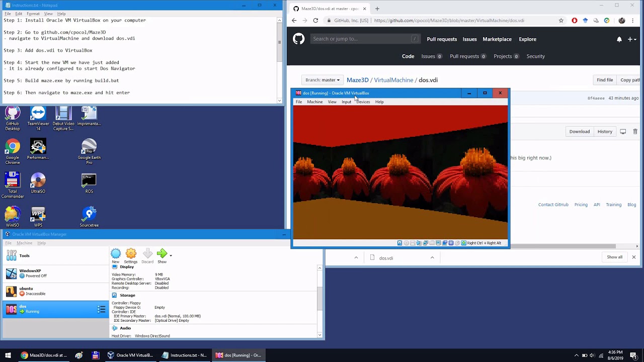Open the Machine menu in dos VM window
Image resolution: width=644 pixels, height=362 pixels.
click(x=315, y=102)
